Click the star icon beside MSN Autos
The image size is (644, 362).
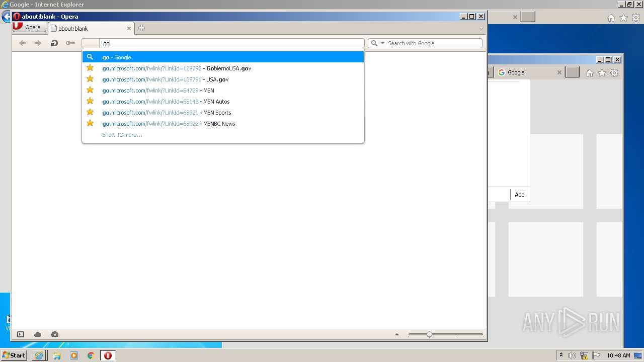pyautogui.click(x=90, y=101)
